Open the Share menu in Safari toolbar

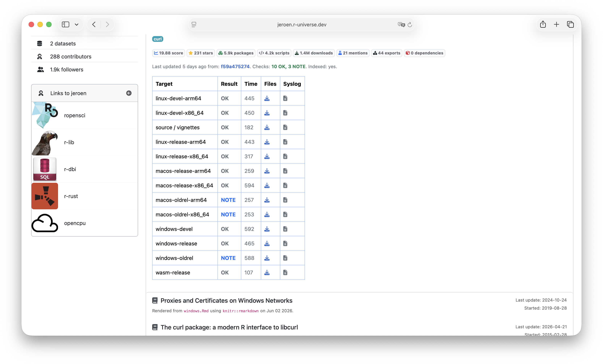[543, 24]
